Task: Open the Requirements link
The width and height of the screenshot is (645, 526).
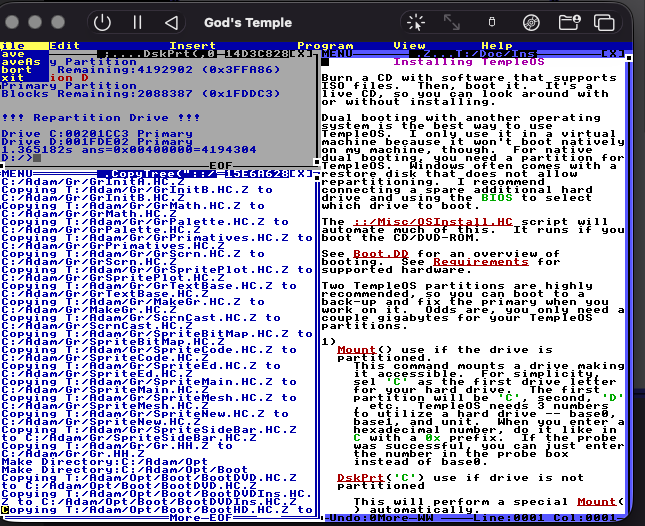Action: 480,262
